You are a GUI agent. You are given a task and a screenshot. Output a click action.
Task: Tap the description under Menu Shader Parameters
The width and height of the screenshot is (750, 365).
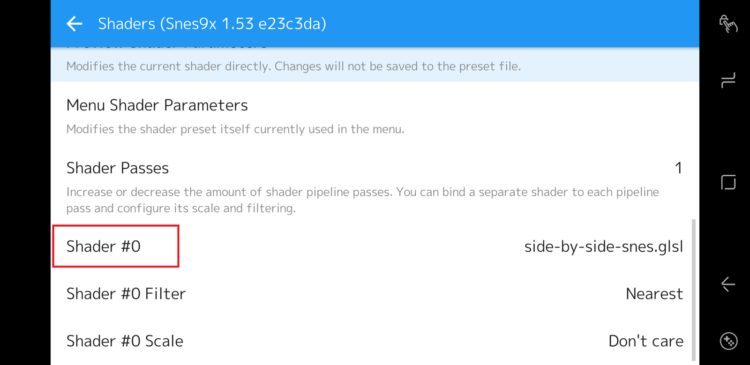click(235, 129)
